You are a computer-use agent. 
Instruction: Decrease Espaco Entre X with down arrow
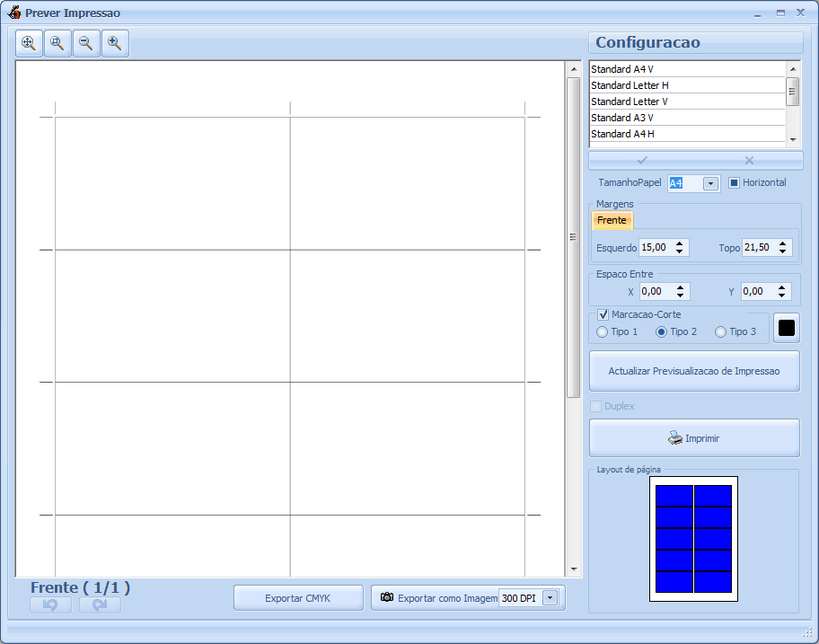coord(680,296)
